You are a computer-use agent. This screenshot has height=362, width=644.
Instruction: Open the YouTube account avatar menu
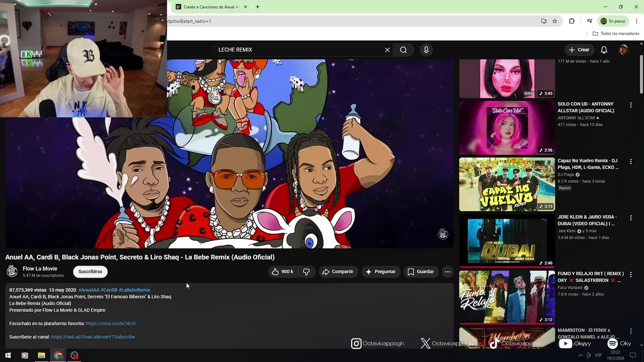click(x=623, y=50)
